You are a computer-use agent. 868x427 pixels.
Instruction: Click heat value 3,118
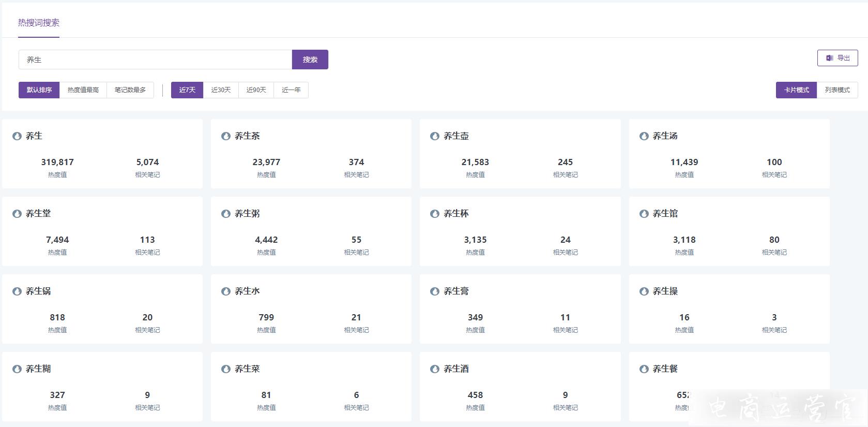pyautogui.click(x=684, y=240)
